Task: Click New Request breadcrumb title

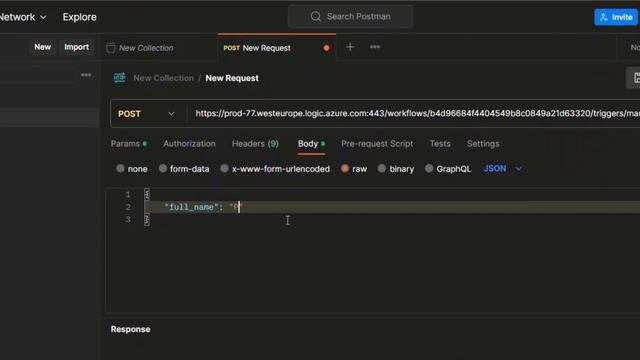Action: [232, 78]
